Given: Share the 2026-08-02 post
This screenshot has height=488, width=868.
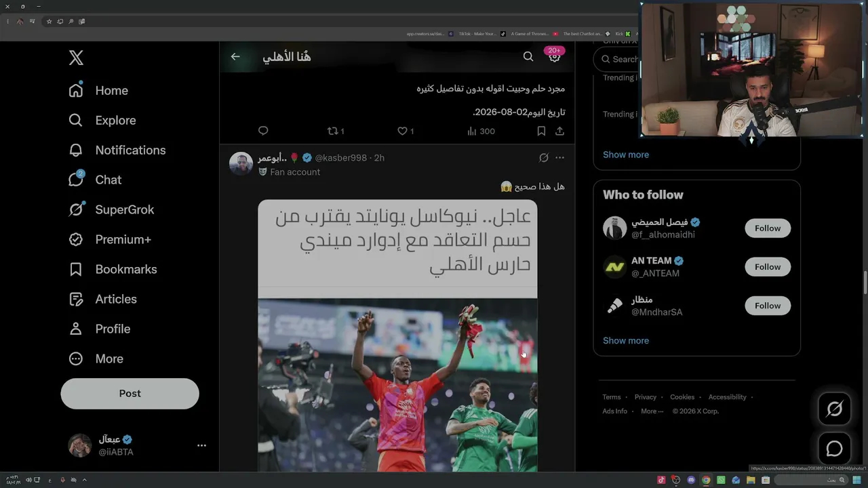Looking at the screenshot, I should [x=559, y=131].
